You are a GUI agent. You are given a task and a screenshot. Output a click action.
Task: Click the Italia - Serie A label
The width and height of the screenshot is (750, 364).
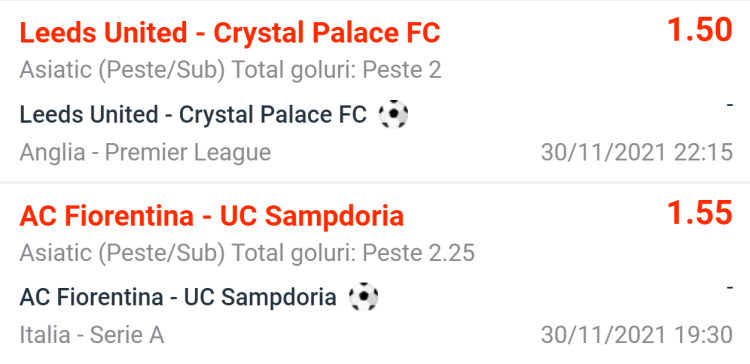(92, 335)
